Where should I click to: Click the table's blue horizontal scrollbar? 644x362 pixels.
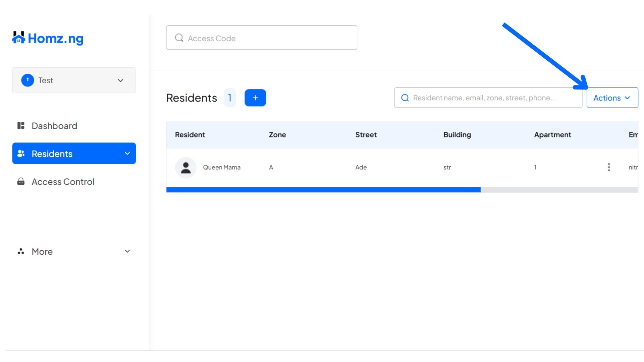click(323, 190)
